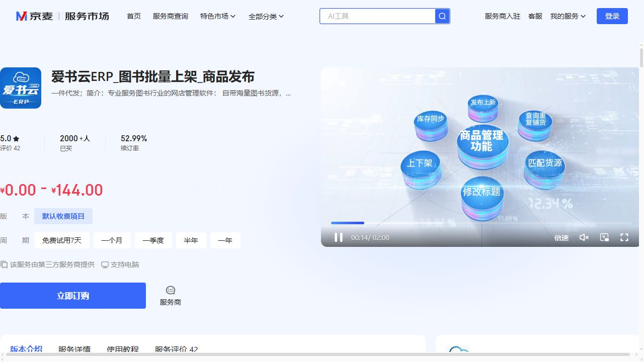Select the 一季度 period
Viewport: 644px width, 362px height.
click(153, 240)
